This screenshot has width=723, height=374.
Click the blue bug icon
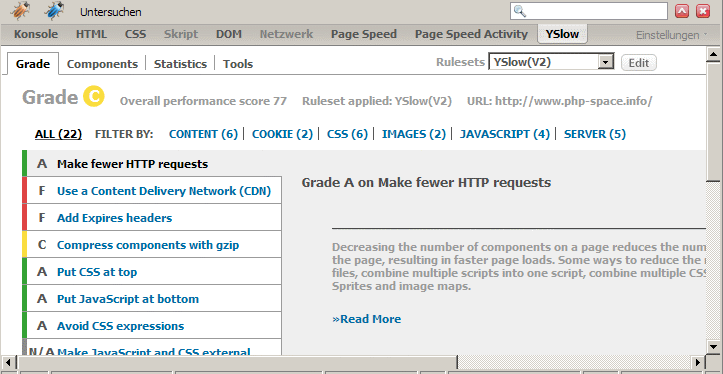click(x=55, y=11)
